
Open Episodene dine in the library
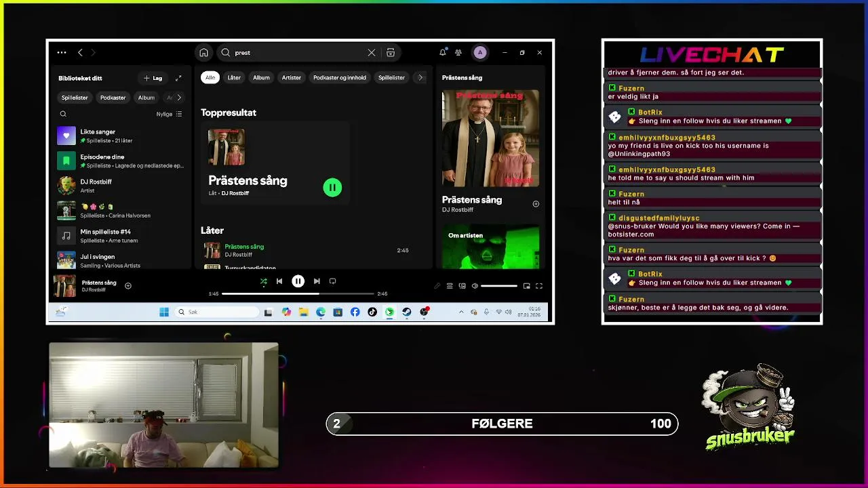pos(121,161)
